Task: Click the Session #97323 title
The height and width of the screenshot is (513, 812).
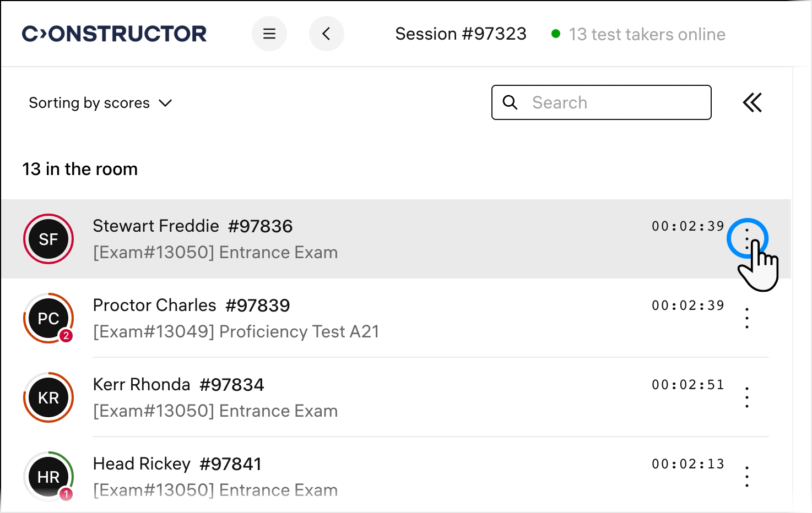Action: (461, 34)
